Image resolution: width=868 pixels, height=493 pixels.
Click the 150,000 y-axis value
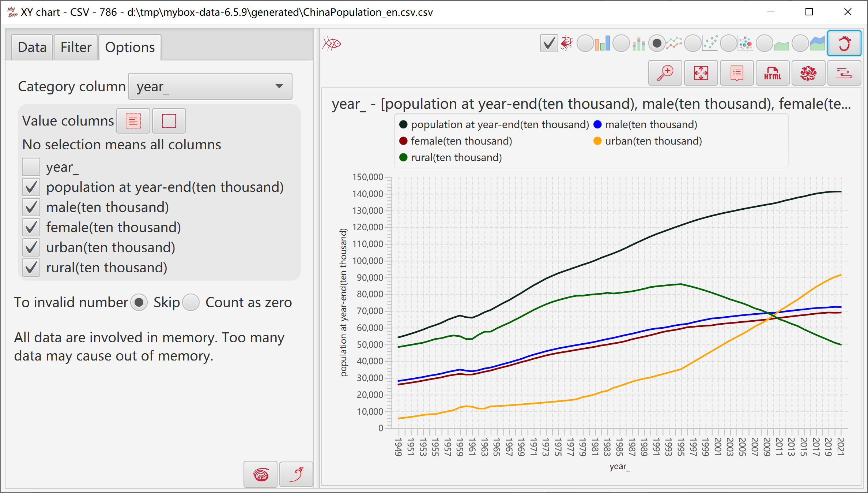pyautogui.click(x=367, y=177)
